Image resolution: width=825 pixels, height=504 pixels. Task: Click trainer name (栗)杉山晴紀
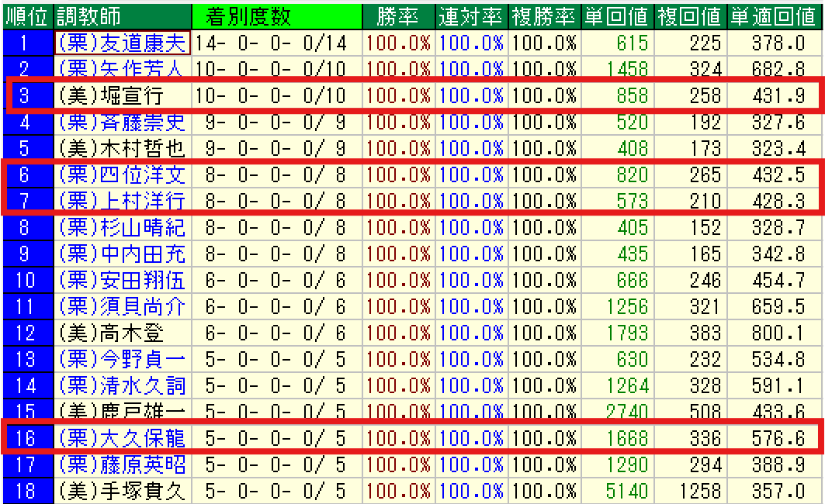pos(122,228)
